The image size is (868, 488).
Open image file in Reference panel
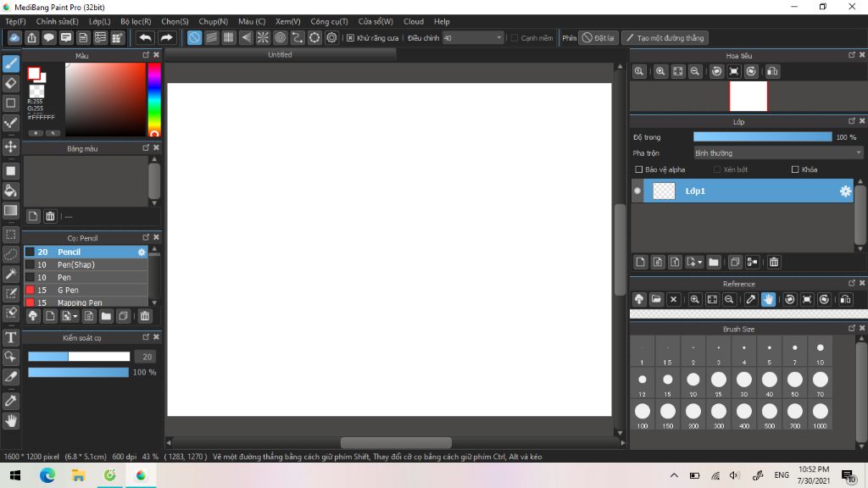point(656,299)
